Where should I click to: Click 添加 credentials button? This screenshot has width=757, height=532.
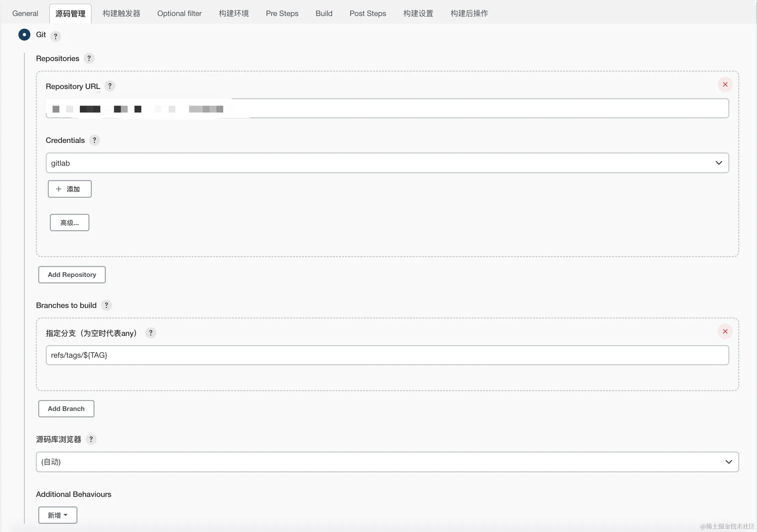click(70, 189)
